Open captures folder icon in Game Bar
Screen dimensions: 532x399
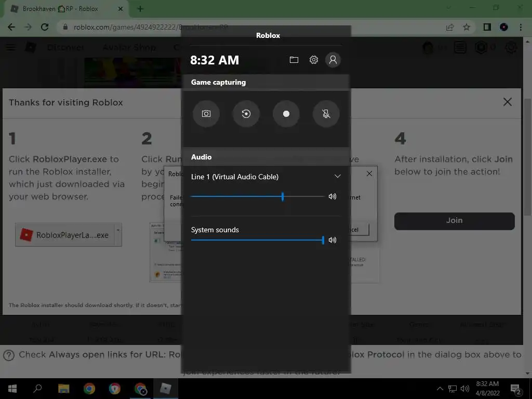coord(294,60)
